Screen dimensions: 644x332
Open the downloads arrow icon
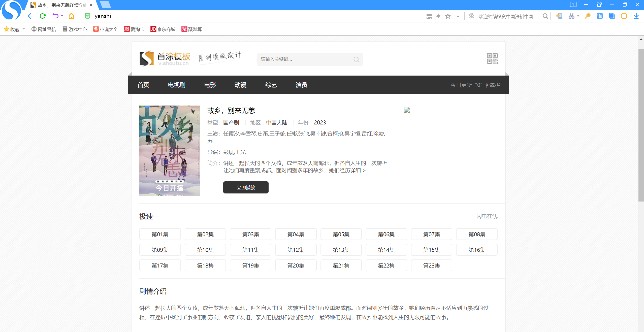click(636, 16)
